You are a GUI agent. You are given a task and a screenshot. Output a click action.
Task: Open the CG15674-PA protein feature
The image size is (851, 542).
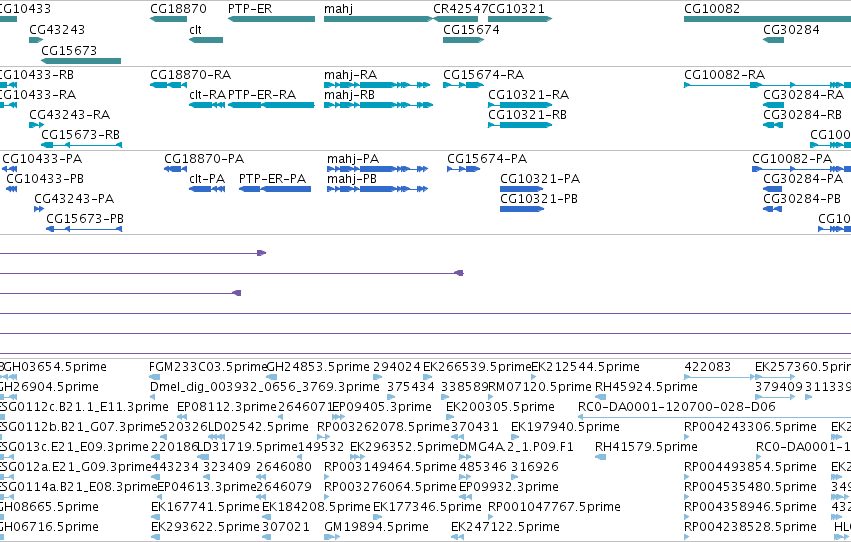click(x=463, y=169)
